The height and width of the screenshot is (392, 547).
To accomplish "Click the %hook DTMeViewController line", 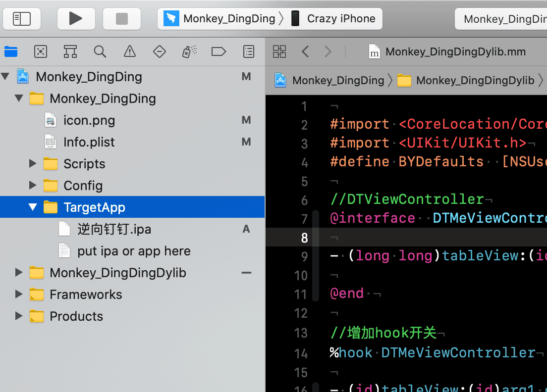I will click(x=433, y=352).
